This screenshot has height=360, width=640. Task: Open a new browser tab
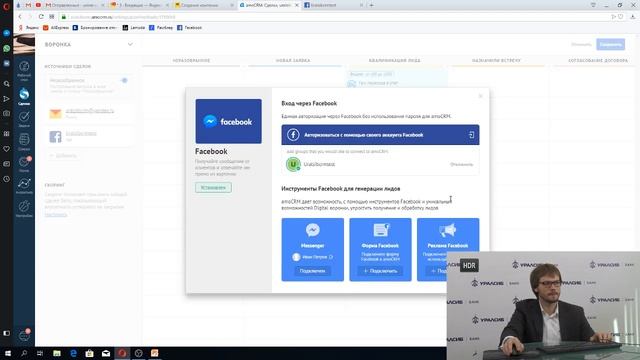click(x=371, y=5)
